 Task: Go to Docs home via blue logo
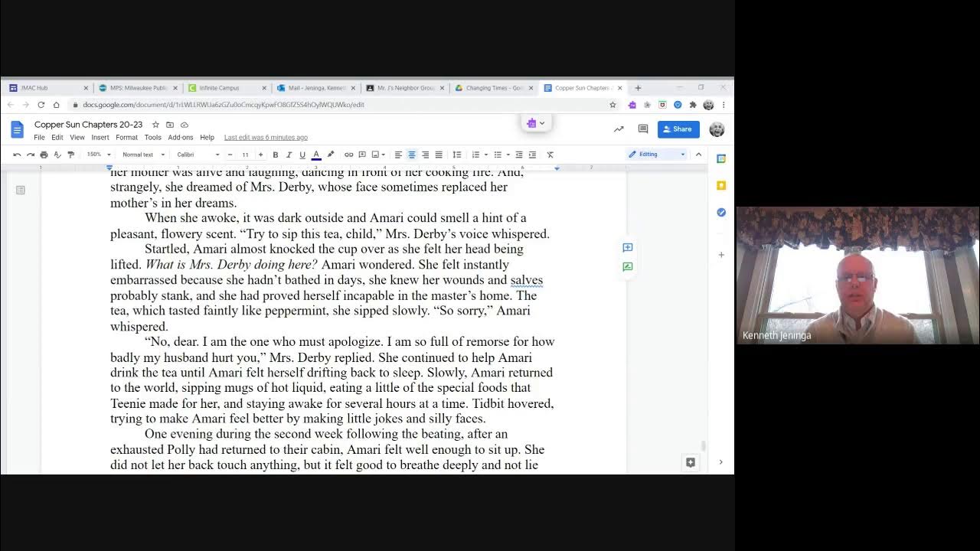17,129
